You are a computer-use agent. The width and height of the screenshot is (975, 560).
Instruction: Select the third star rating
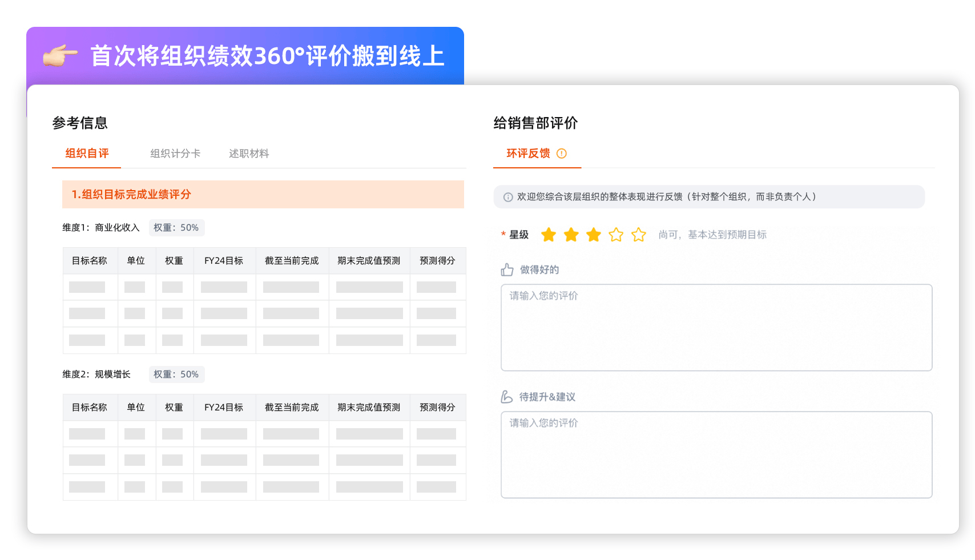(x=594, y=235)
